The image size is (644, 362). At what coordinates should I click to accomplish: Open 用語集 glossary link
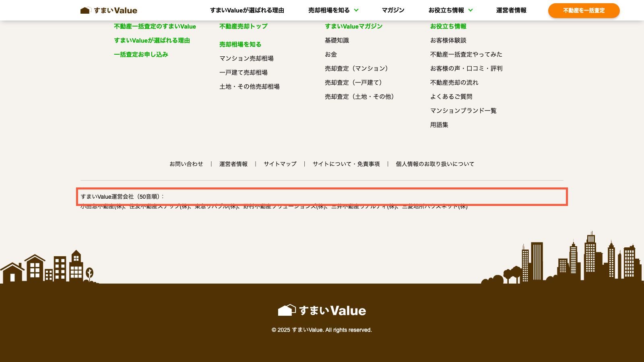pyautogui.click(x=439, y=125)
